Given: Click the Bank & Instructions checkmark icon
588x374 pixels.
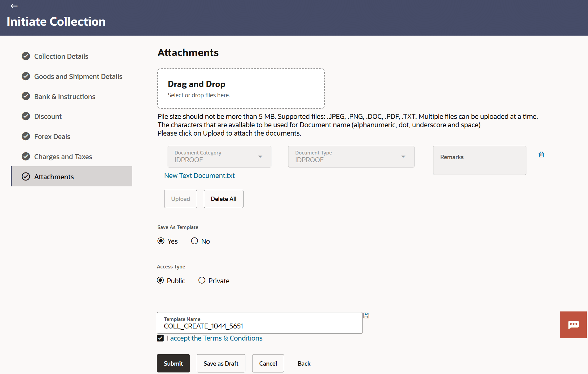Looking at the screenshot, I should [x=26, y=96].
